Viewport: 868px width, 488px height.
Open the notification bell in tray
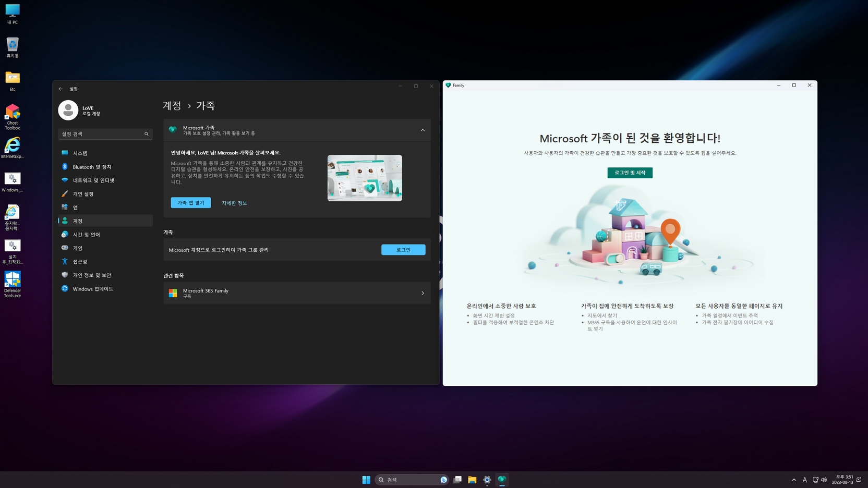coord(859,480)
